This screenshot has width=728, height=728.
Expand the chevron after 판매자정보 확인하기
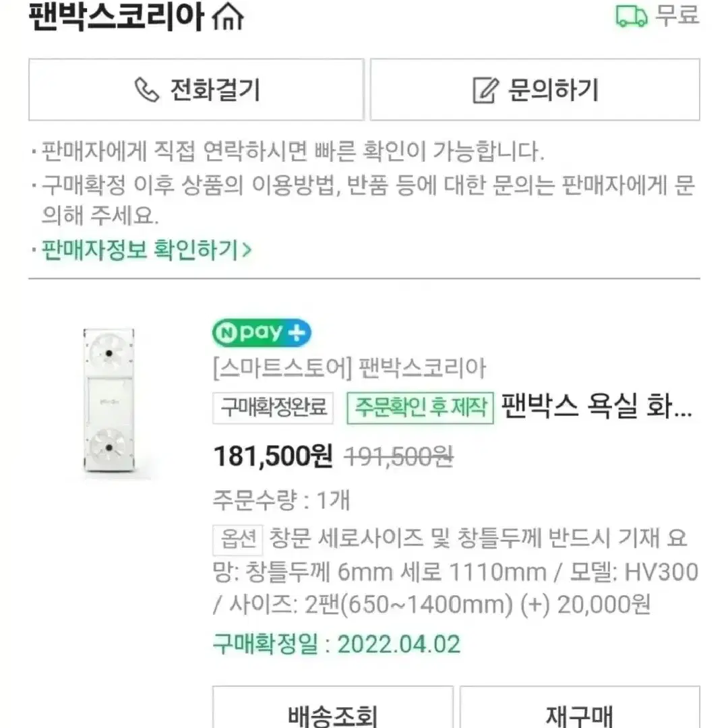click(247, 250)
